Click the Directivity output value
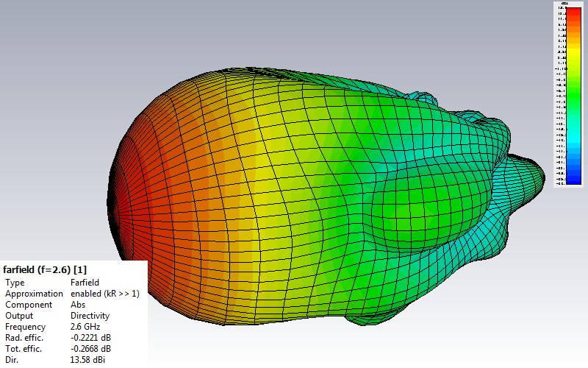The width and height of the screenshot is (588, 368). (x=90, y=316)
